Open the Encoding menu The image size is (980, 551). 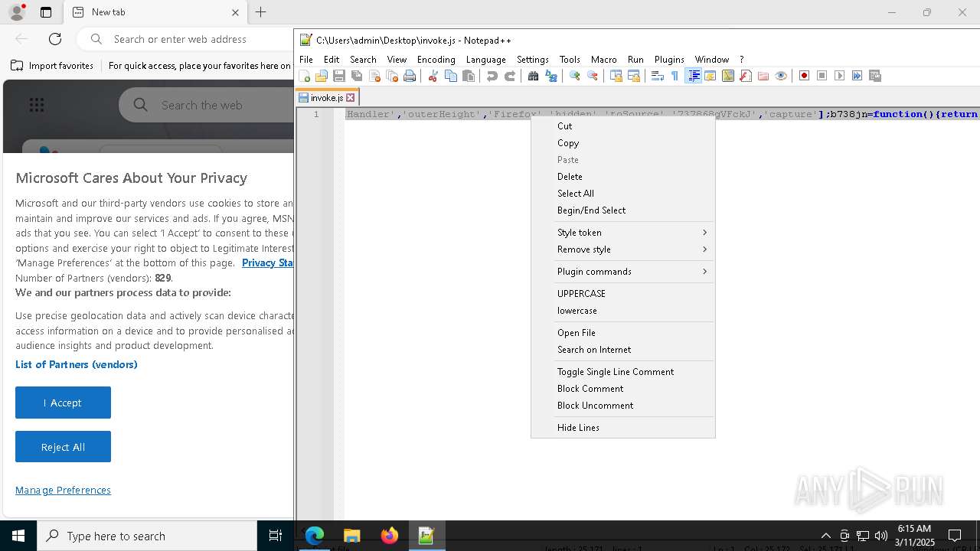[436, 59]
